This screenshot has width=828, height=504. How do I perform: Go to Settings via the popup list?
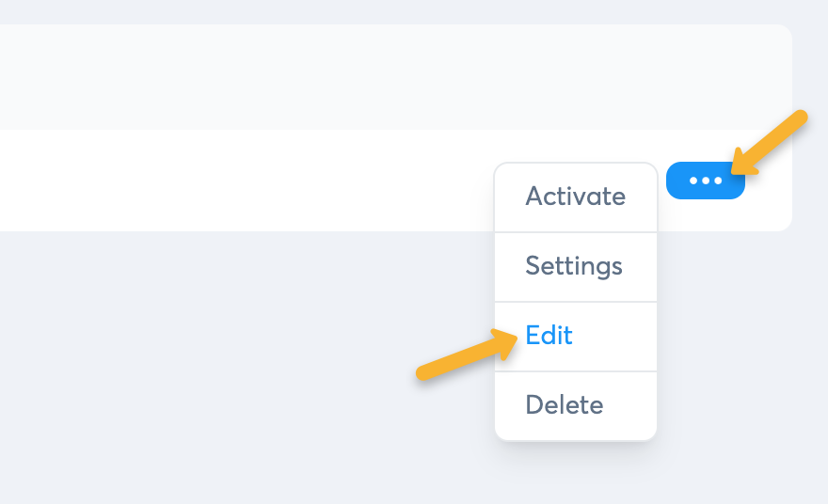click(574, 266)
